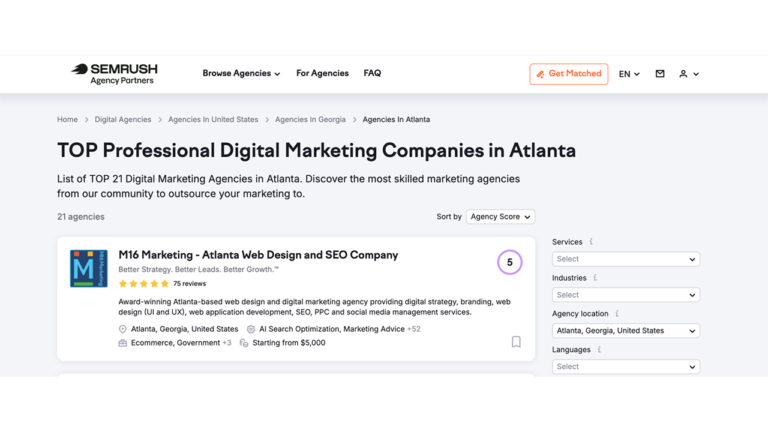Open the Services Select dropdown
The width and height of the screenshot is (768, 432).
click(x=625, y=259)
